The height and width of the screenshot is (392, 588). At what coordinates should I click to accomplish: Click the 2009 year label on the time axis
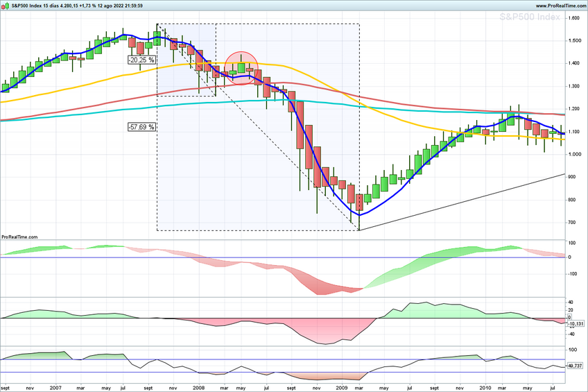[x=342, y=388]
